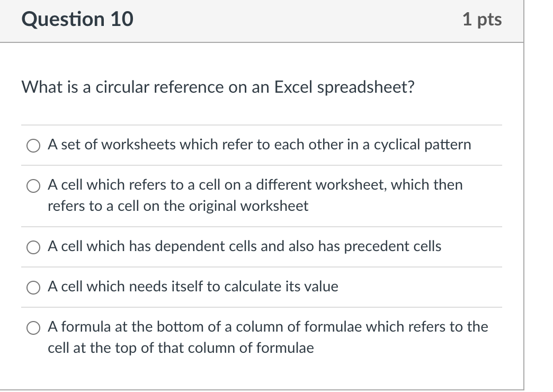Click the '1 pts' points indicator
Viewport: 553px width, 392px height.
482,20
